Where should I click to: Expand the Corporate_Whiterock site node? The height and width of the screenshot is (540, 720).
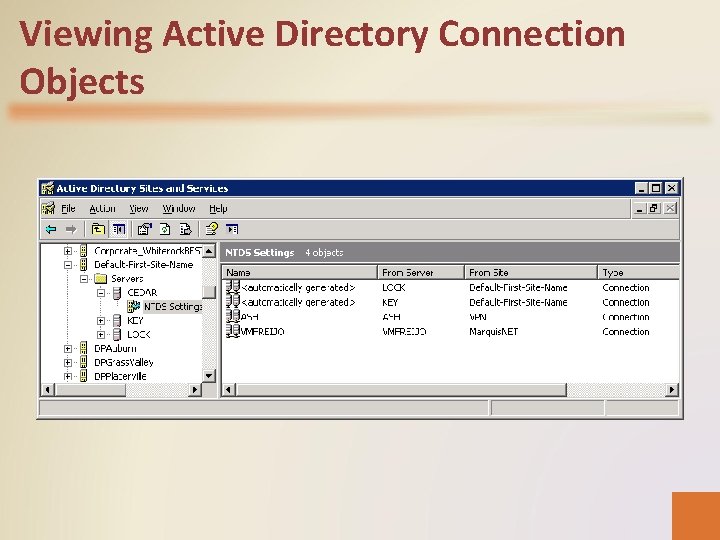[68, 251]
